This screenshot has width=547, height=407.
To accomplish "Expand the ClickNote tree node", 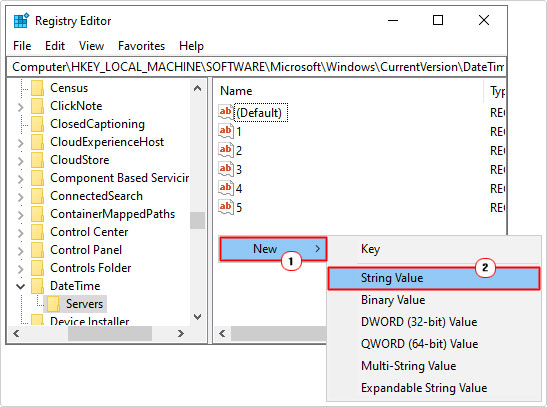I will tap(21, 107).
